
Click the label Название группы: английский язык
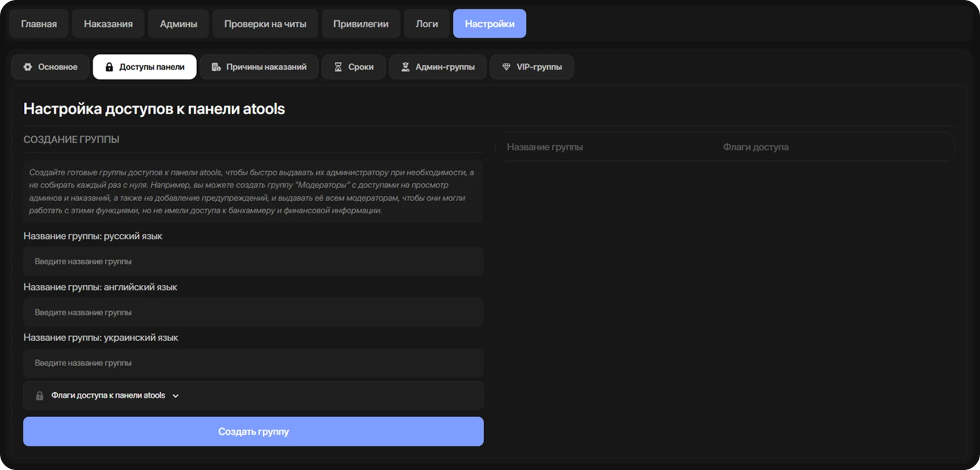(x=100, y=287)
